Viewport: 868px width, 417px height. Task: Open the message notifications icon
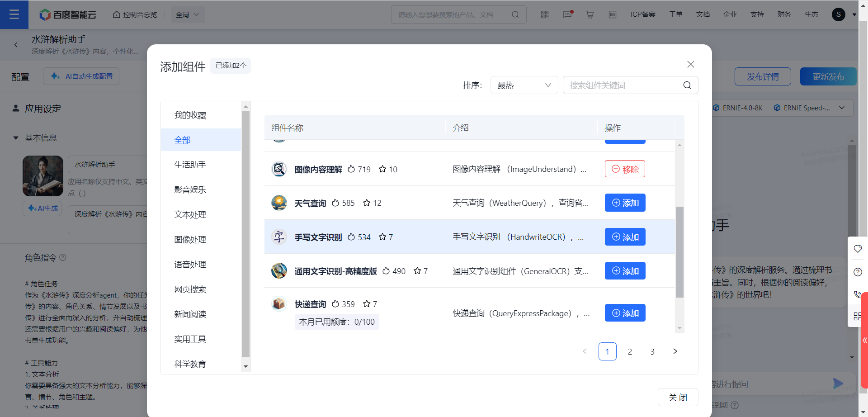point(567,14)
